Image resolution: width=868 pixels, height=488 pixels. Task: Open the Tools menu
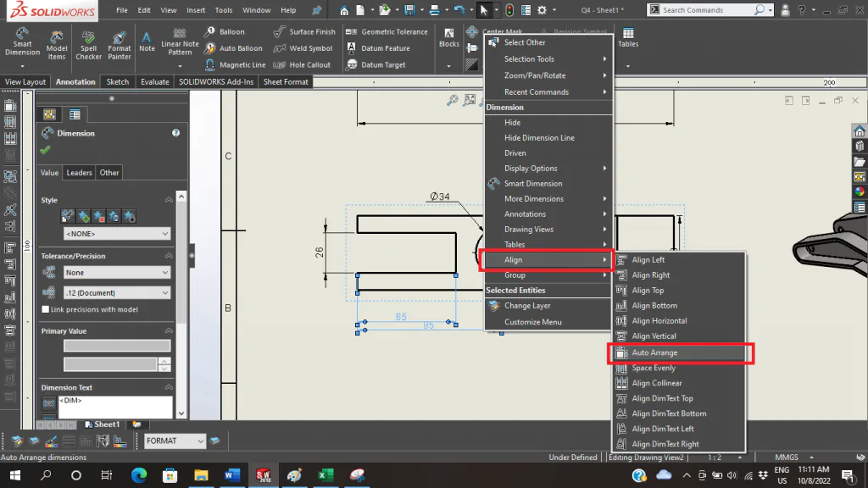coord(224,10)
